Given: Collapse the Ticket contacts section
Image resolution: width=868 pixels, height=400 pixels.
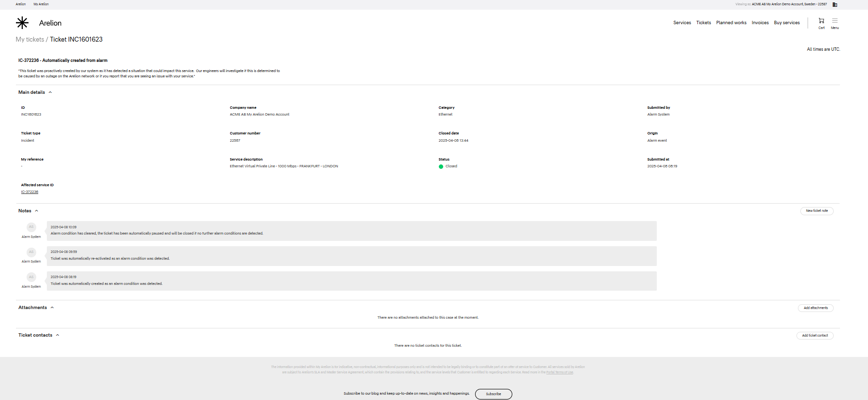Looking at the screenshot, I should (x=58, y=335).
